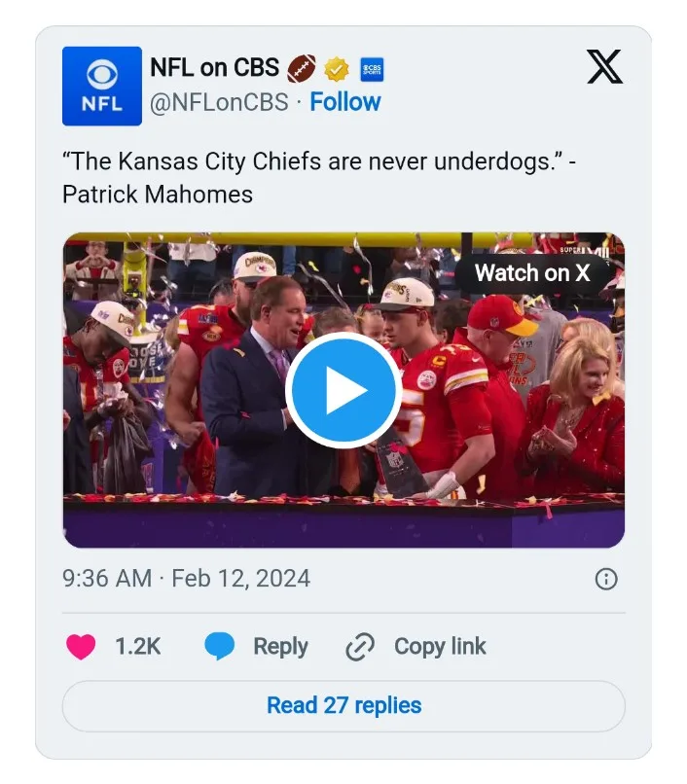Viewport: 687px width, 784px height.
Task: Click the Watch on X overlay
Action: point(532,273)
